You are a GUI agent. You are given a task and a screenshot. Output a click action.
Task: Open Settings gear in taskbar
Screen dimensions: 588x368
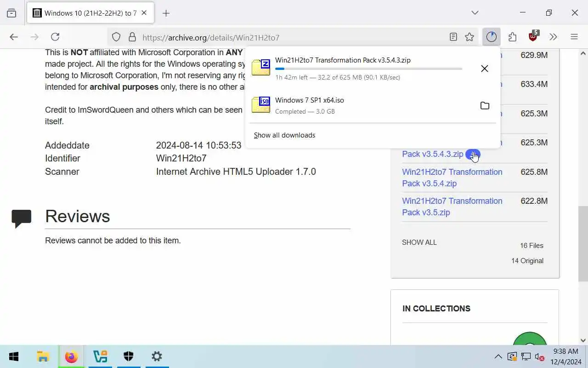[x=157, y=356]
